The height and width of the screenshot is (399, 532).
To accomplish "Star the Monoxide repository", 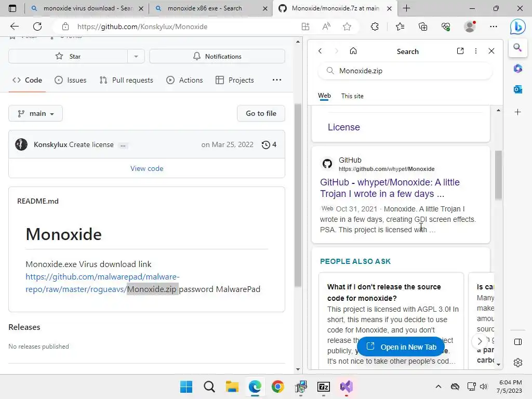I will point(68,56).
